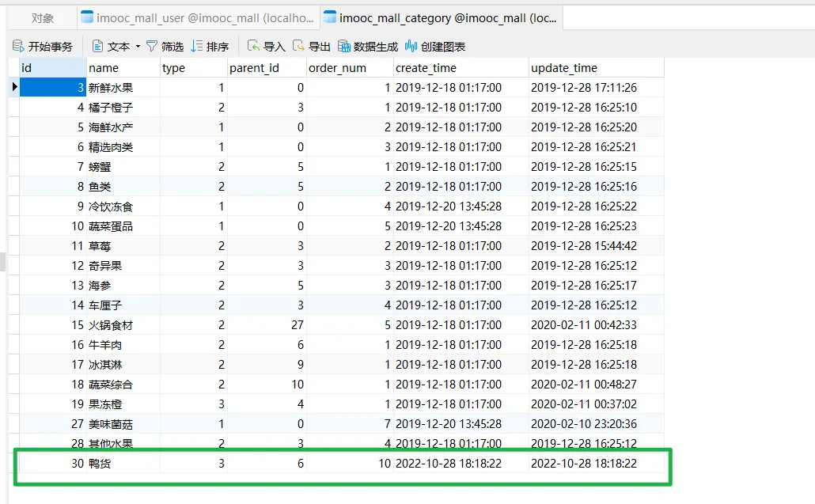The height and width of the screenshot is (504, 815).
Task: Expand the Text (文本) dropdown arrow
Action: point(138,46)
